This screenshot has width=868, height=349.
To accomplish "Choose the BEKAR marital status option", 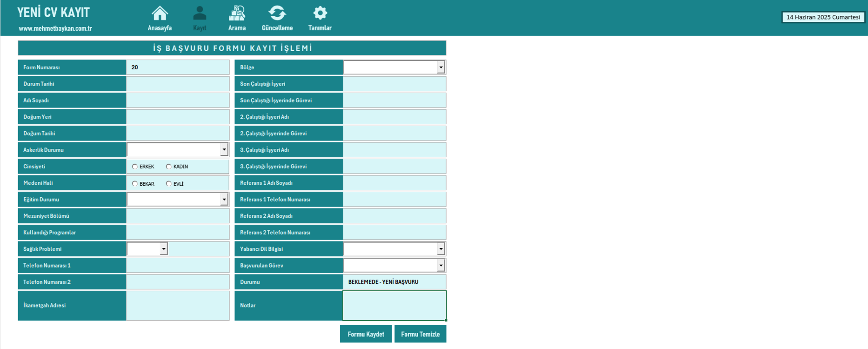I will [x=135, y=184].
